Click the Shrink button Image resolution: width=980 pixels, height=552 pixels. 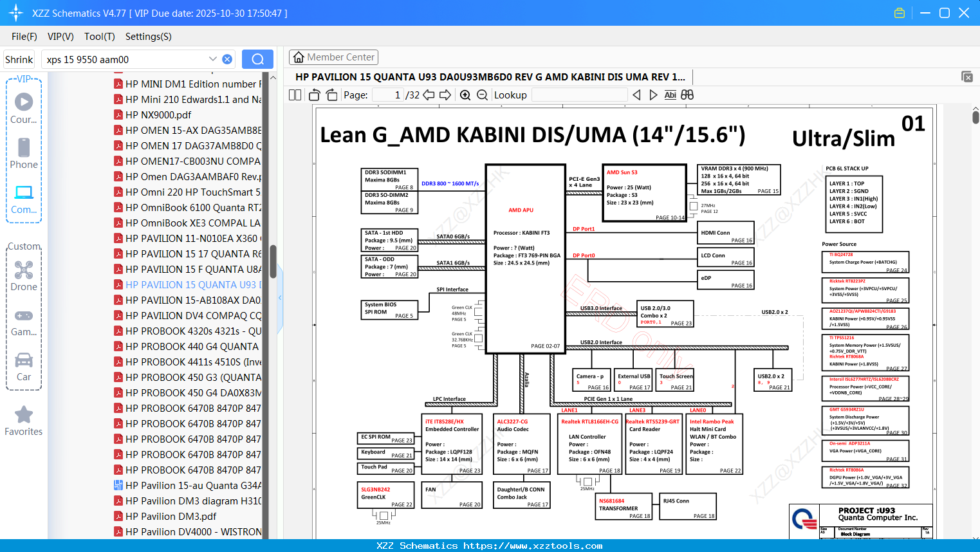point(19,59)
